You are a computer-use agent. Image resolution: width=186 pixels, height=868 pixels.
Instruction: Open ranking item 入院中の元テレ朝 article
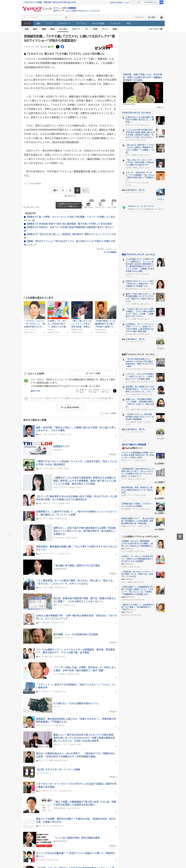[140, 120]
